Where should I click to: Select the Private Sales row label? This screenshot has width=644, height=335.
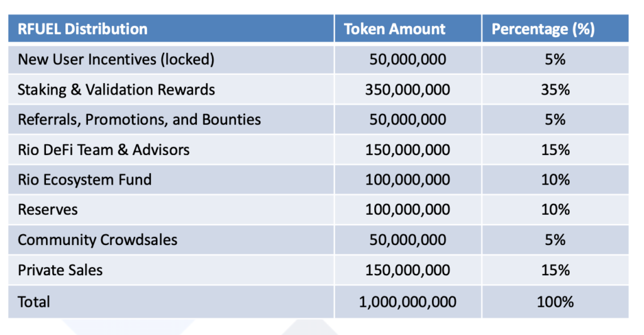171,270
